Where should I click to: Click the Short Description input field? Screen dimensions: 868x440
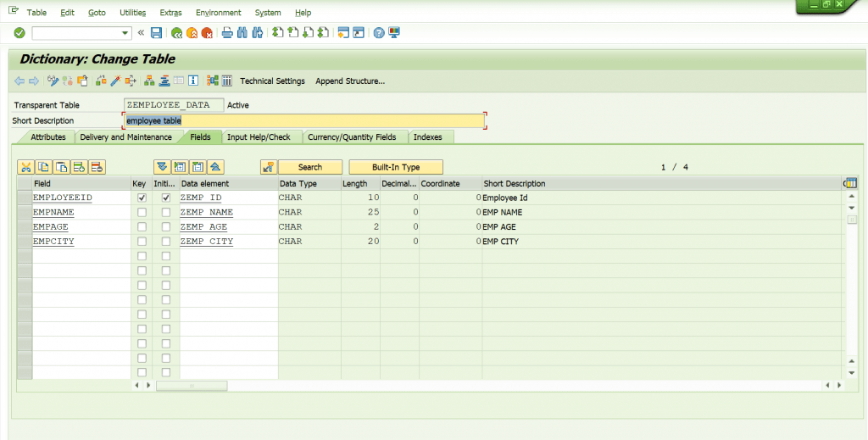click(x=304, y=120)
